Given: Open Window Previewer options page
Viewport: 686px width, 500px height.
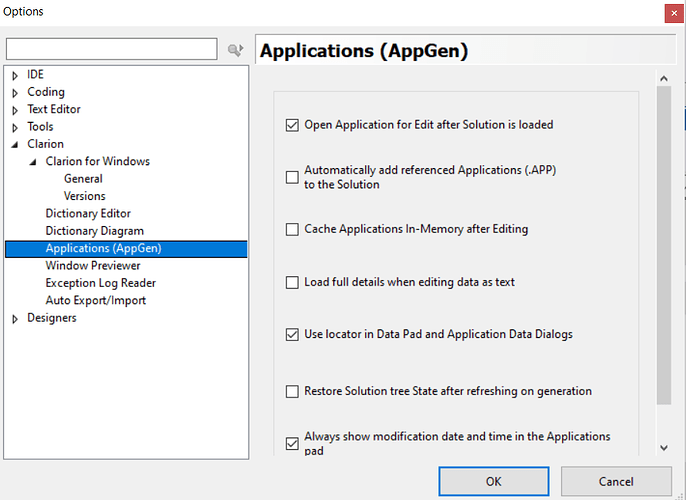Looking at the screenshot, I should coord(93,266).
